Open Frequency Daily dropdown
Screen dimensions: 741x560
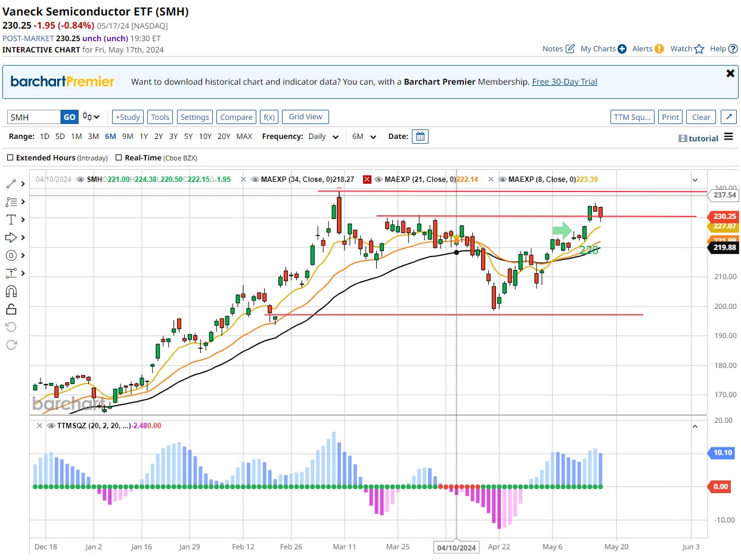click(324, 137)
